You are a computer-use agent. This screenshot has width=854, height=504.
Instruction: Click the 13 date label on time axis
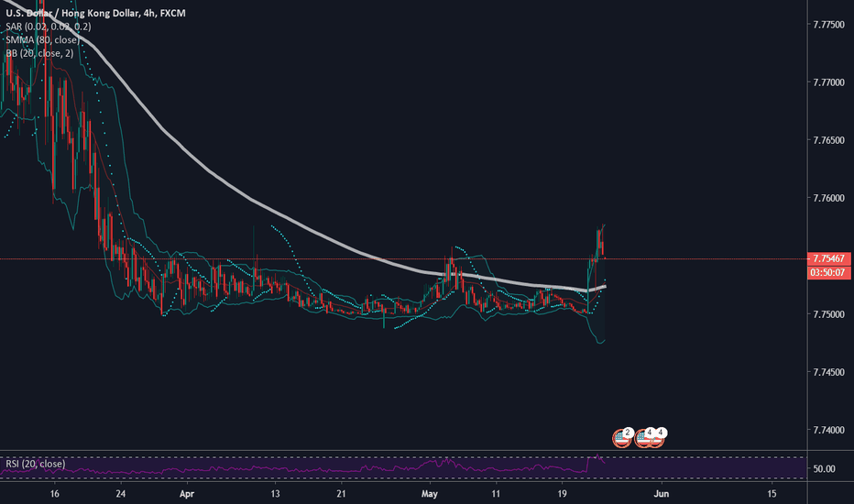tap(275, 494)
